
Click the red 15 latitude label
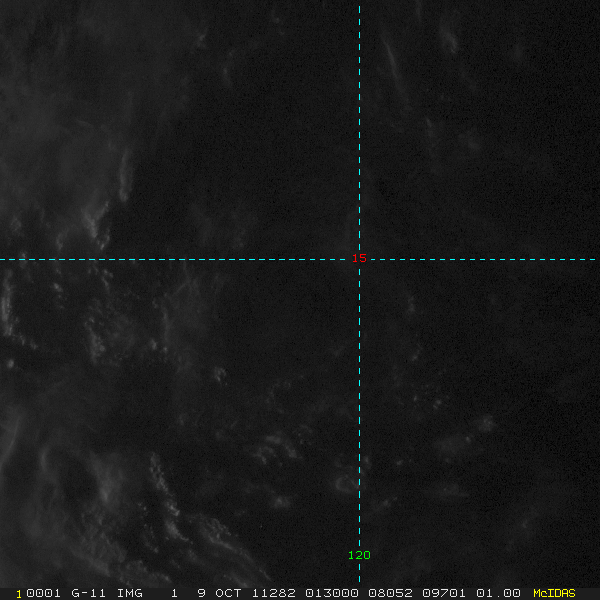point(360,258)
